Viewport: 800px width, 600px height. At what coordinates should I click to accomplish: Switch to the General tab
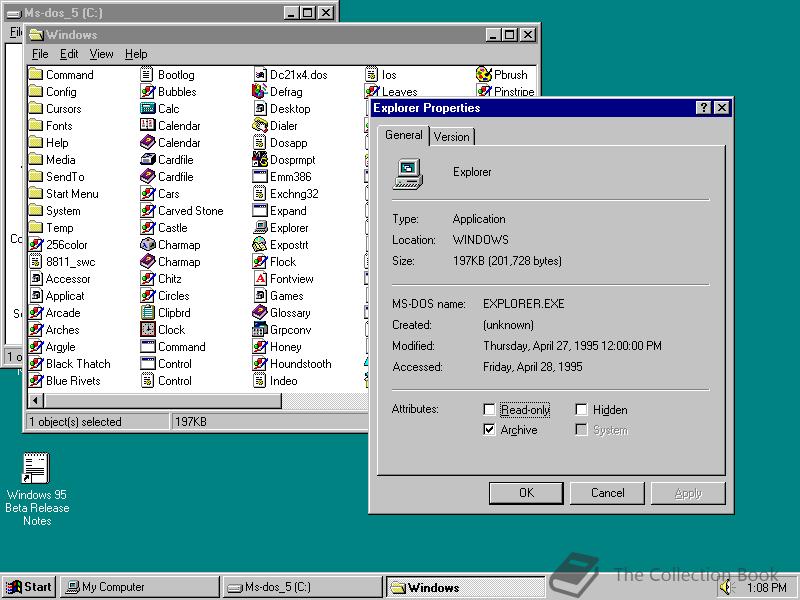point(404,135)
